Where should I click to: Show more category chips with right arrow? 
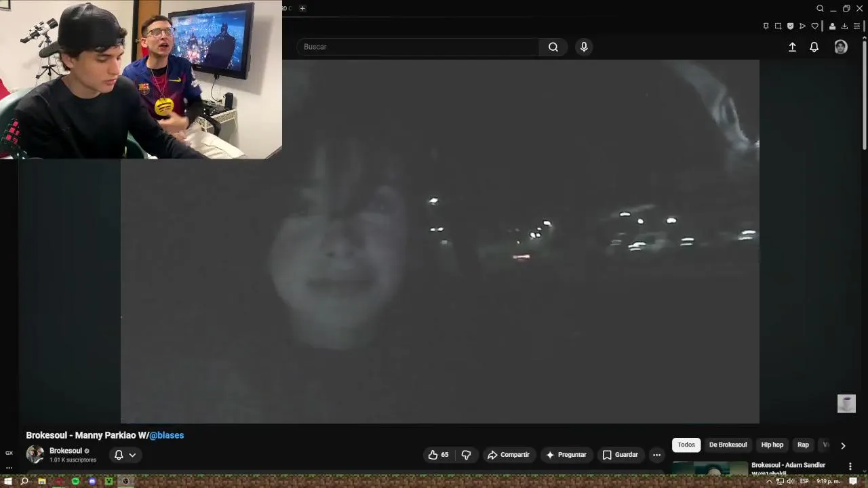point(843,445)
